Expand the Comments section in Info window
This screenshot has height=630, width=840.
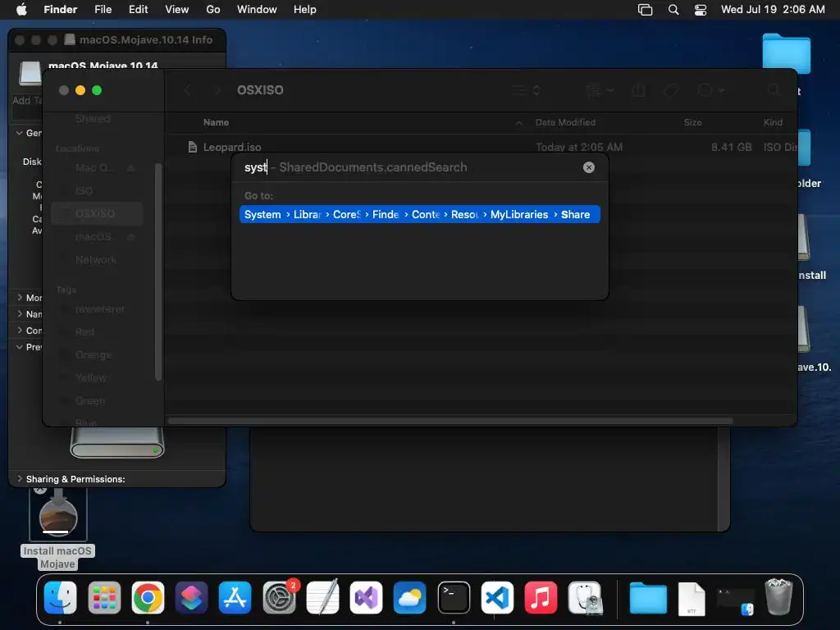click(x=20, y=330)
